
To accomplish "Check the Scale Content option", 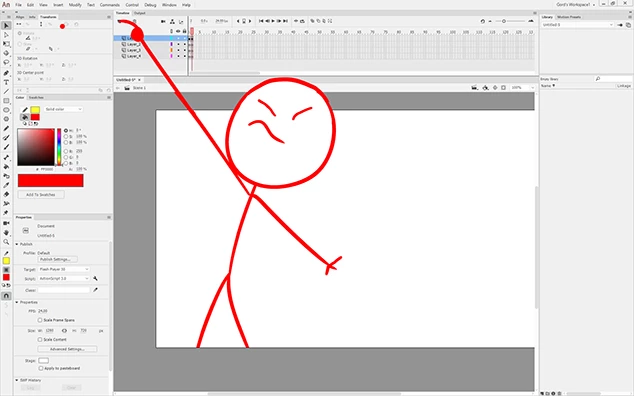I will tap(40, 339).
